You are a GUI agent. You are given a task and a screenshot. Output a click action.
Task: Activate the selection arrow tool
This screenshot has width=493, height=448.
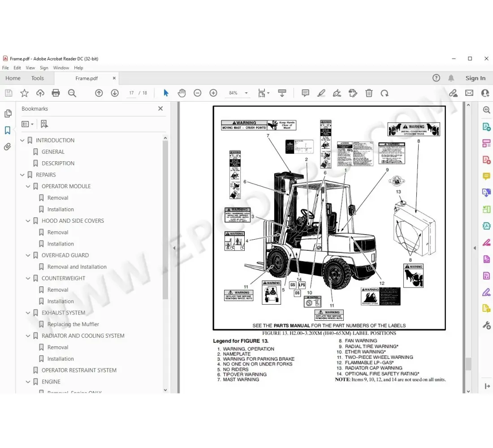pyautogui.click(x=166, y=93)
